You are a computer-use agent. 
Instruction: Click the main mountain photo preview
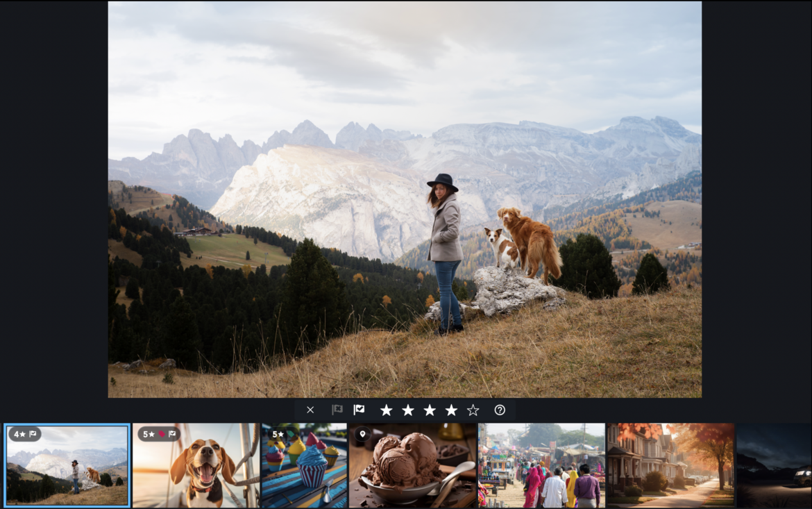pos(405,199)
